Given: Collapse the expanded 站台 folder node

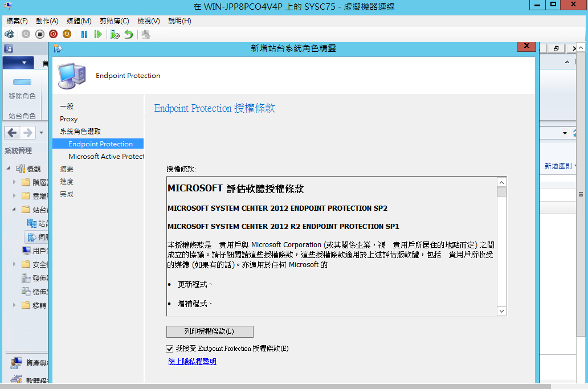Looking at the screenshot, I should [x=14, y=210].
